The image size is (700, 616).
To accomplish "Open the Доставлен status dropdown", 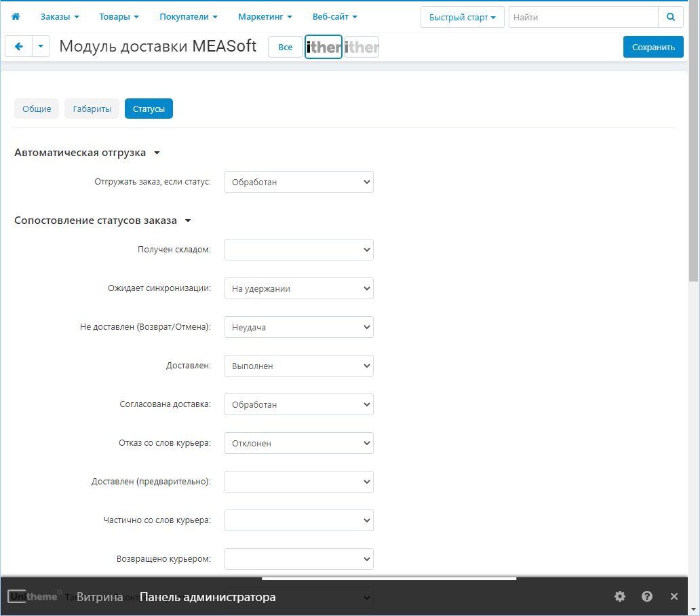I will (299, 366).
